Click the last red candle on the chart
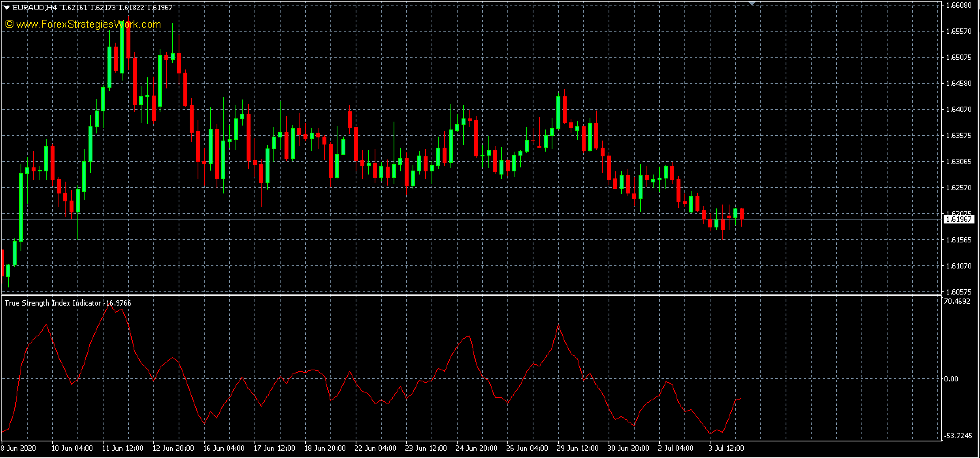The width and height of the screenshot is (980, 458). [x=742, y=214]
